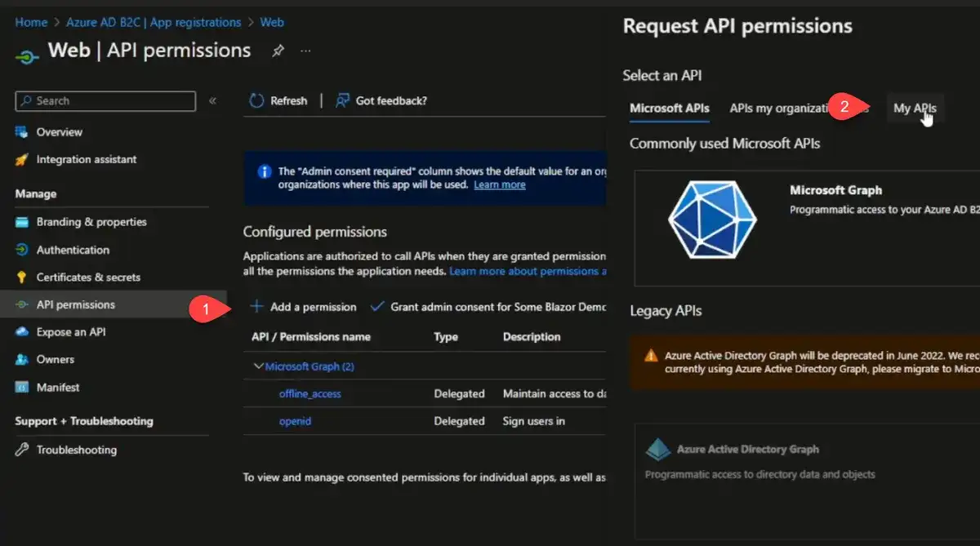Click the Refresh icon in the toolbar
This screenshot has width=980, height=546.
[x=256, y=100]
